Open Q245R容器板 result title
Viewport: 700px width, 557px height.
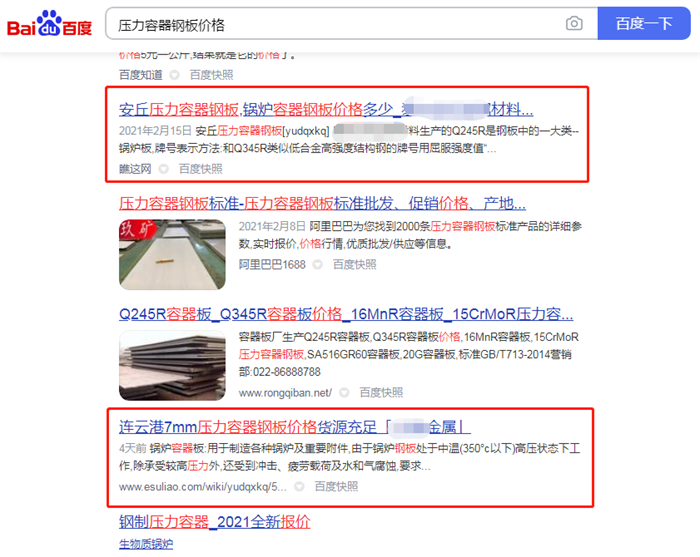346,314
